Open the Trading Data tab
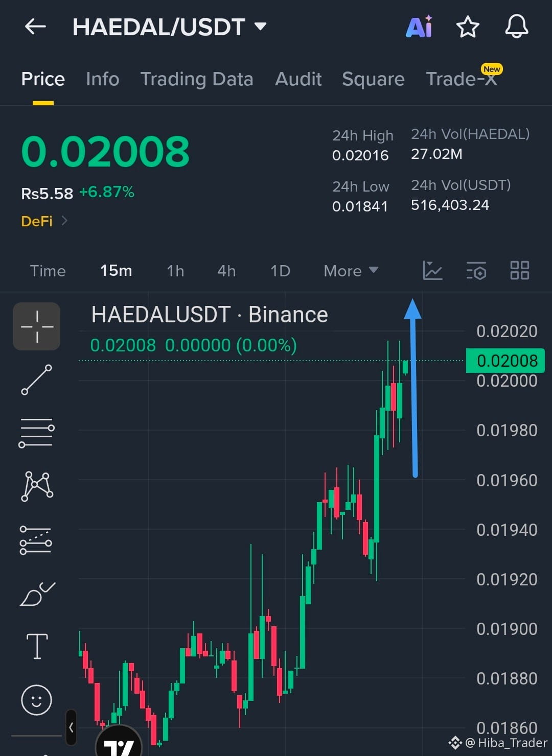The width and height of the screenshot is (552, 756). (197, 79)
